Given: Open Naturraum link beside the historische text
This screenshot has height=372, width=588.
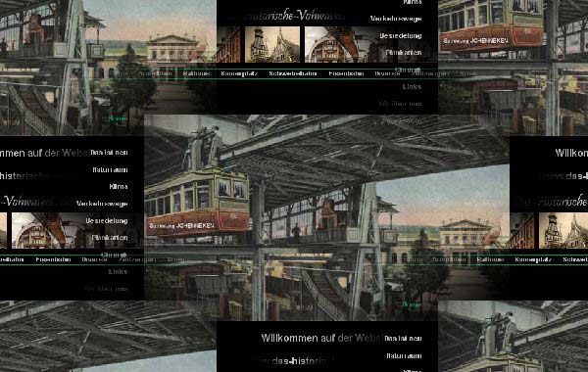Looking at the screenshot, I should point(110,170).
